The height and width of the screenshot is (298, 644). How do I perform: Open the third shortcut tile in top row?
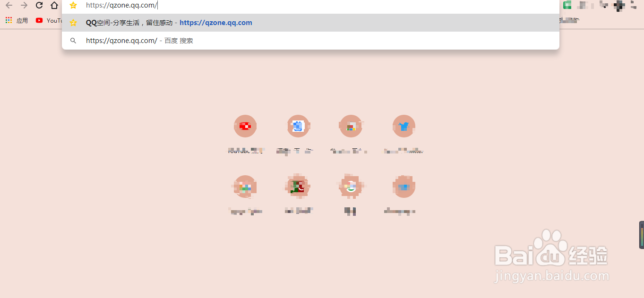[351, 134]
